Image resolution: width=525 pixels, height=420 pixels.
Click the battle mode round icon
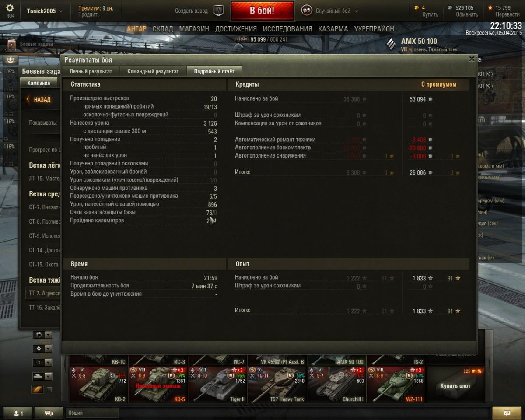pyautogui.click(x=307, y=10)
